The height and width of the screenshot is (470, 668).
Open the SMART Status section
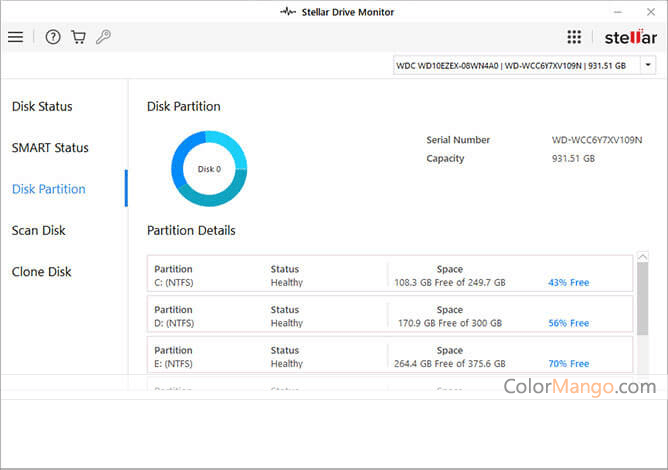coord(50,148)
